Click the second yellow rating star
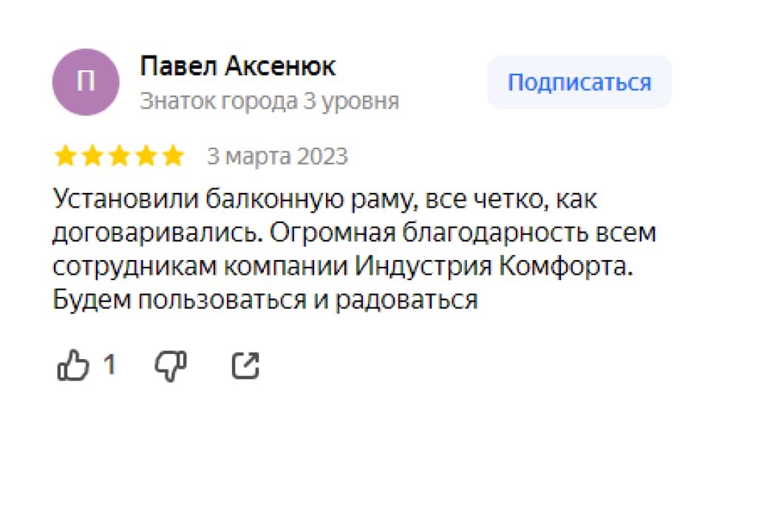This screenshot has height=532, width=776. (92, 157)
